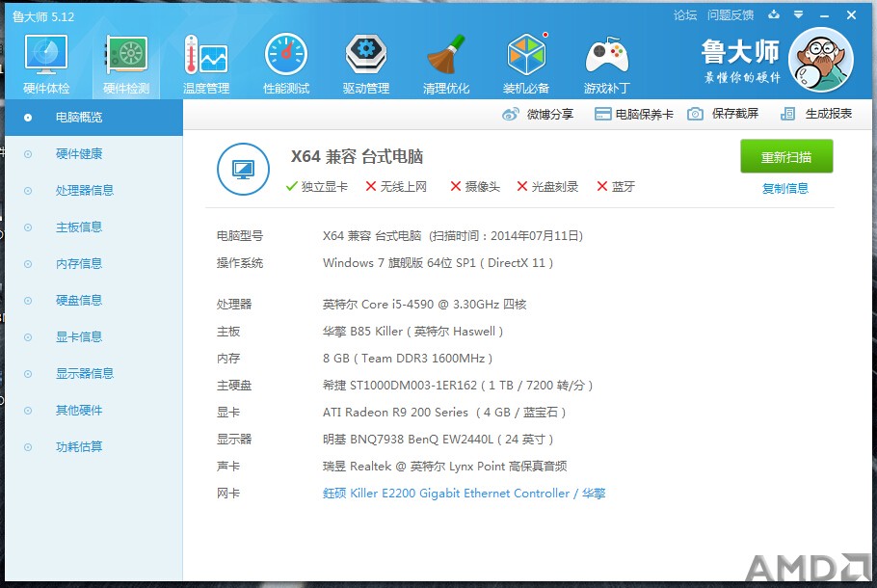The height and width of the screenshot is (588, 877).
Task: Click the ATI Radeon R9 200 value
Action: (444, 413)
